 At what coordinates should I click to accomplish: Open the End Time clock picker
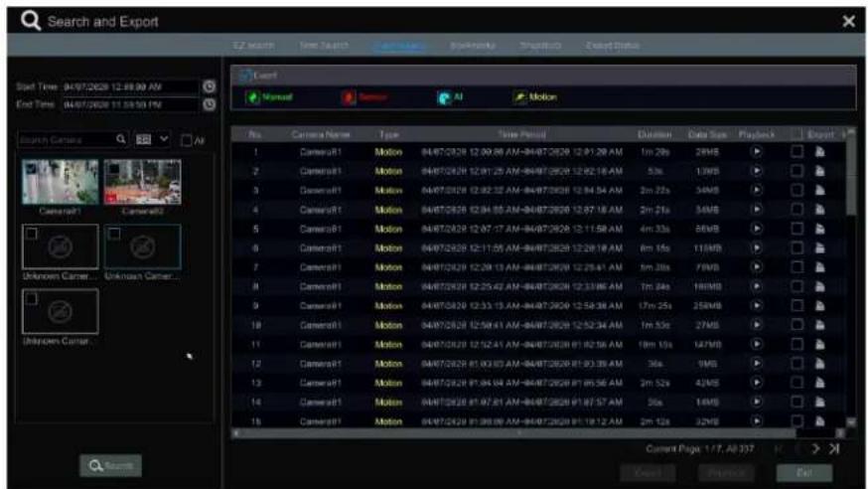tap(209, 104)
